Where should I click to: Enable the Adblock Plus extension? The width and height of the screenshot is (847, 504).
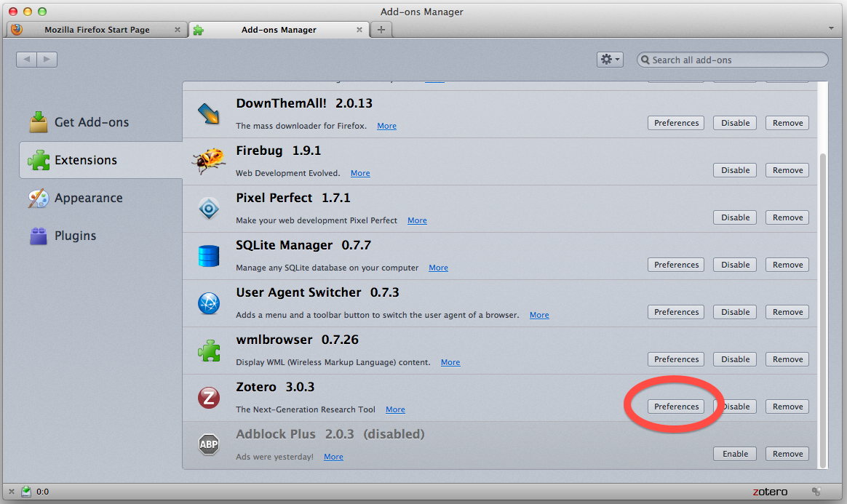(x=735, y=454)
